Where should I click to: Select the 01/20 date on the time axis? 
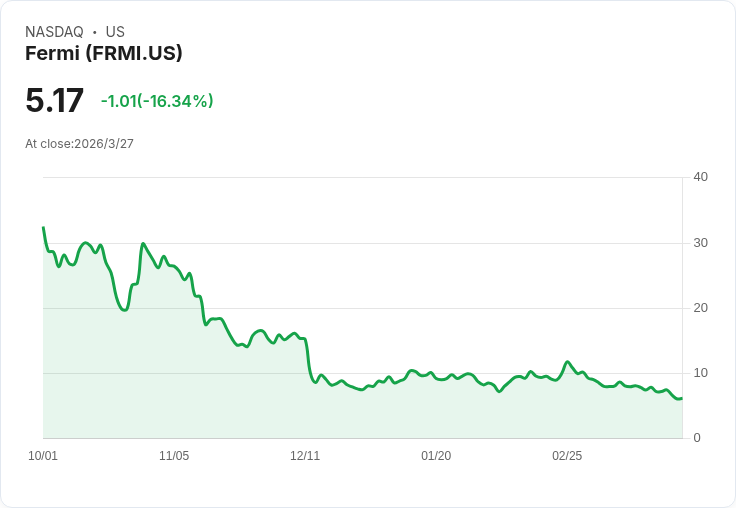tap(436, 456)
